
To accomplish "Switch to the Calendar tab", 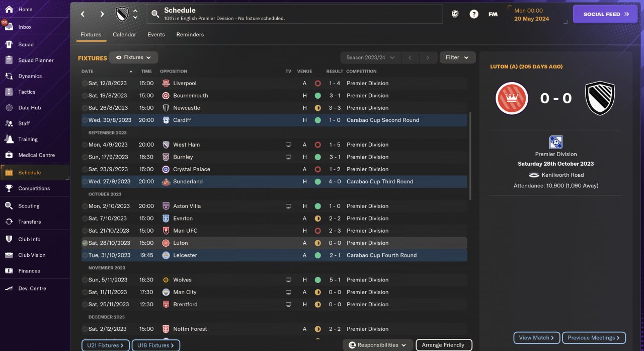I will coord(124,35).
